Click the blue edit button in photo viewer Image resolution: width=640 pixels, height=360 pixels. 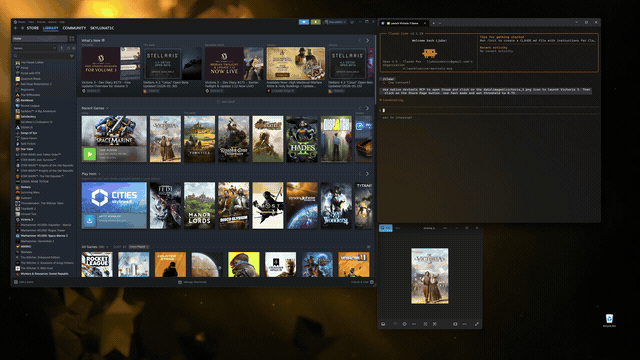pos(386,228)
